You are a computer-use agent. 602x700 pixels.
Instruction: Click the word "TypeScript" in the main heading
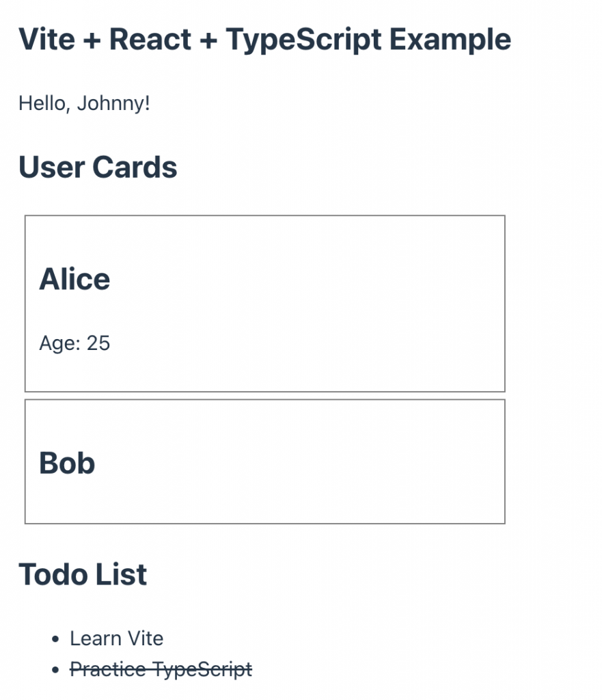coord(304,40)
